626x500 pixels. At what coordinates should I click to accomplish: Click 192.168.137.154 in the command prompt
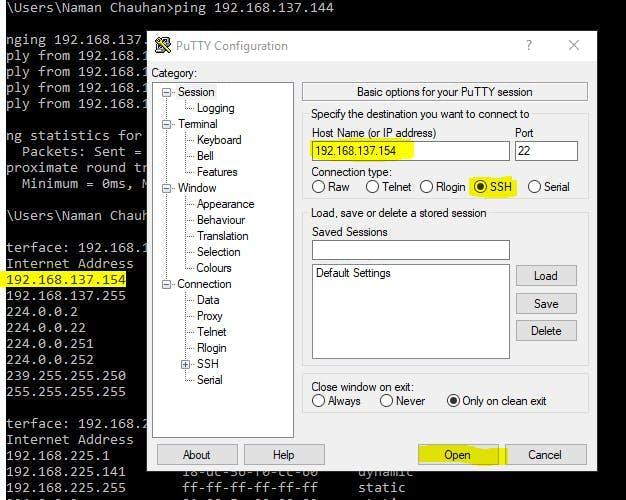(66, 279)
